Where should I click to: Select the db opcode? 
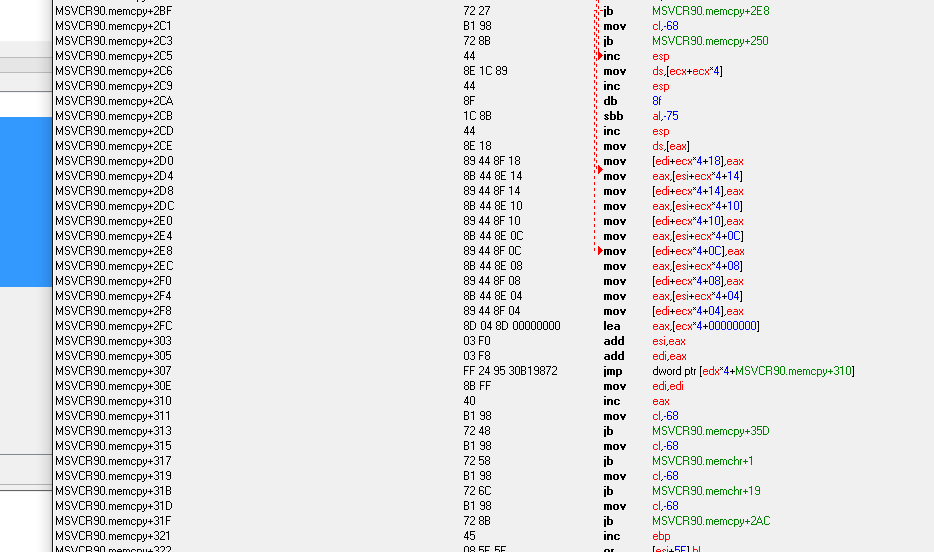click(x=610, y=101)
